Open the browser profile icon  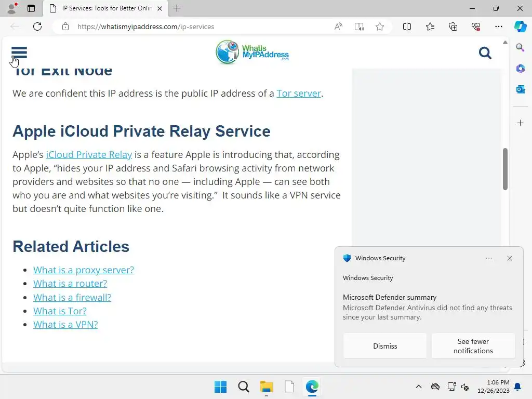click(12, 8)
